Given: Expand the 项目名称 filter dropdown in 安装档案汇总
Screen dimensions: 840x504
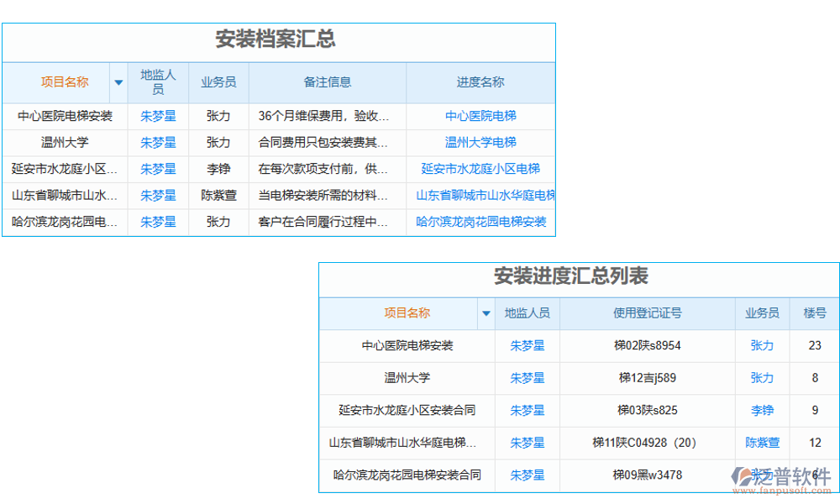Looking at the screenshot, I should pos(118,82).
